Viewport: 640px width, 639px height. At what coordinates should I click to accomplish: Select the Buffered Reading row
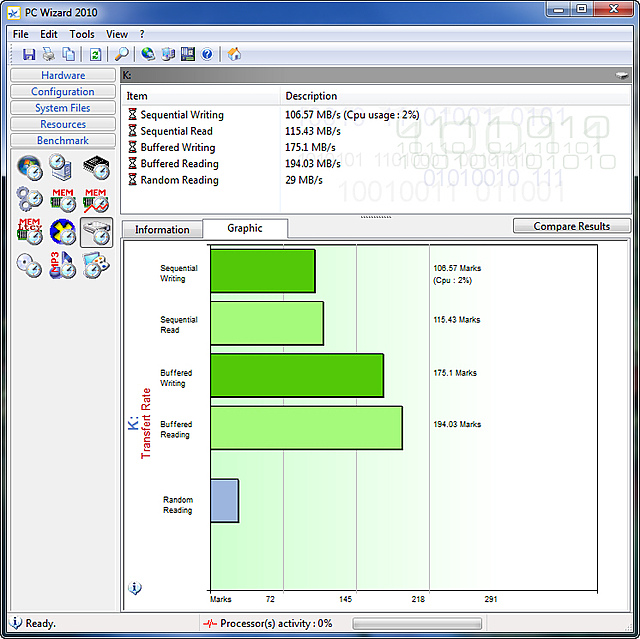[x=376, y=164]
